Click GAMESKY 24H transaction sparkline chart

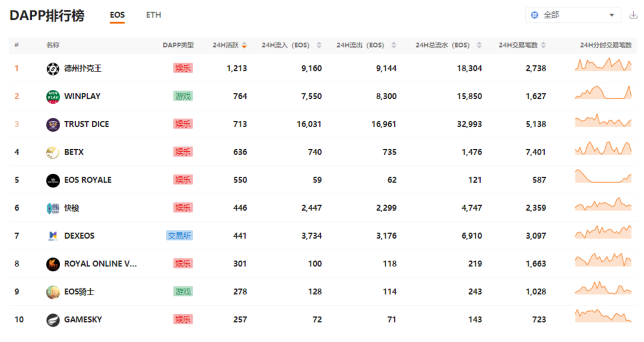click(603, 316)
